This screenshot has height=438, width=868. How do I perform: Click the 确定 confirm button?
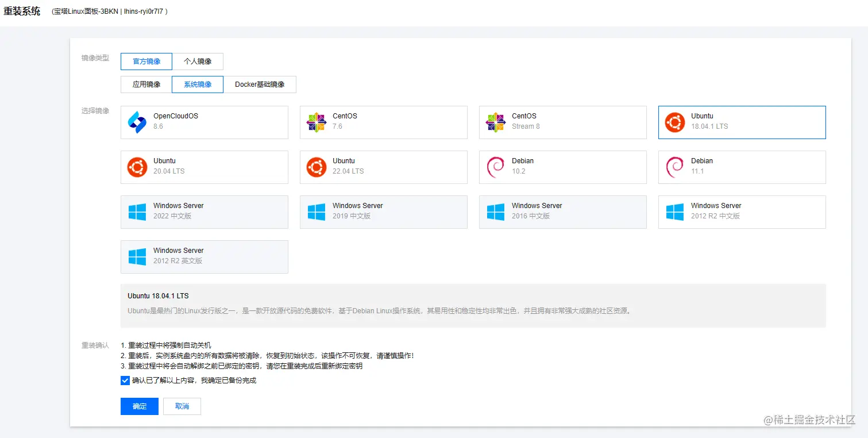pyautogui.click(x=140, y=406)
